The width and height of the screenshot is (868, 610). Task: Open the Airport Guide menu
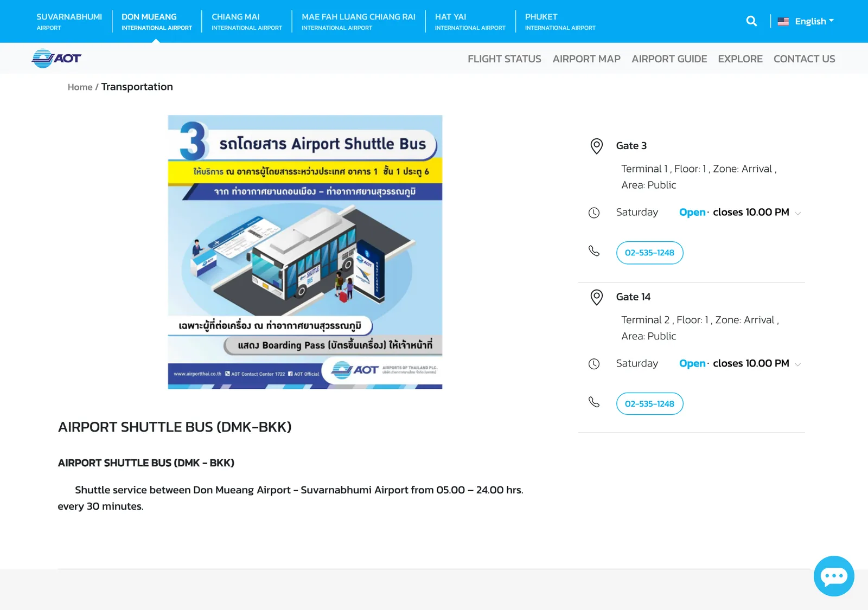click(669, 59)
